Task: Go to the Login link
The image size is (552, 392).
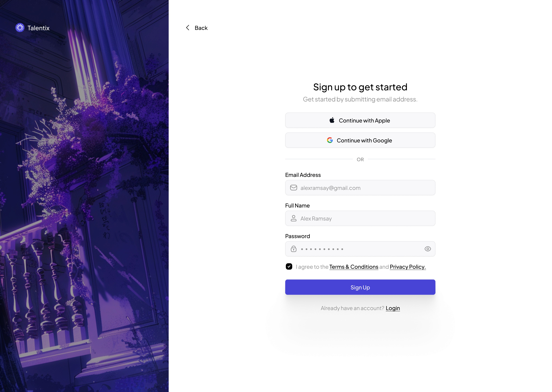Action: click(x=393, y=308)
